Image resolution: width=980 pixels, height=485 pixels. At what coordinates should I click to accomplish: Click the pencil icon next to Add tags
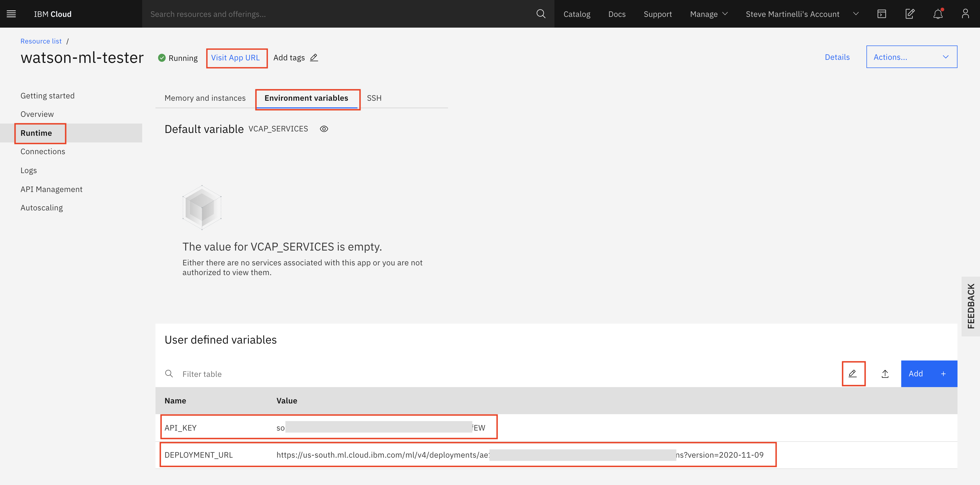click(314, 58)
